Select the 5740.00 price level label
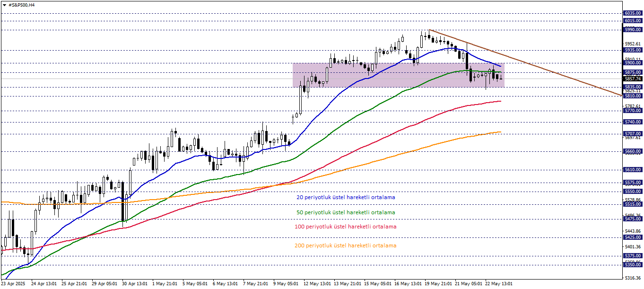This screenshot has width=644, height=289. (x=633, y=122)
